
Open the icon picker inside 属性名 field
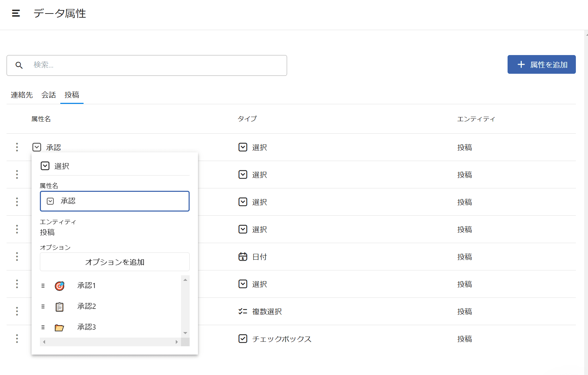click(51, 201)
